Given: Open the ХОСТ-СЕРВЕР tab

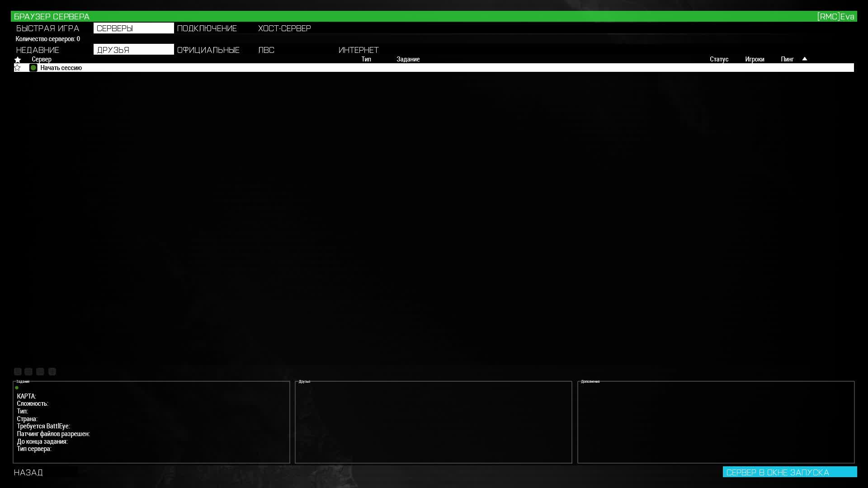Looking at the screenshot, I should (284, 28).
